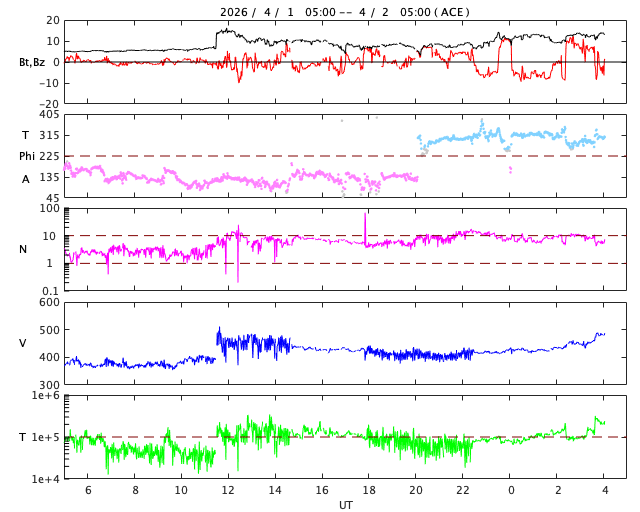Image resolution: width=640 pixels, height=512 pixels.
Task: Click the Bt,Bz axis label
Action: 33,62
